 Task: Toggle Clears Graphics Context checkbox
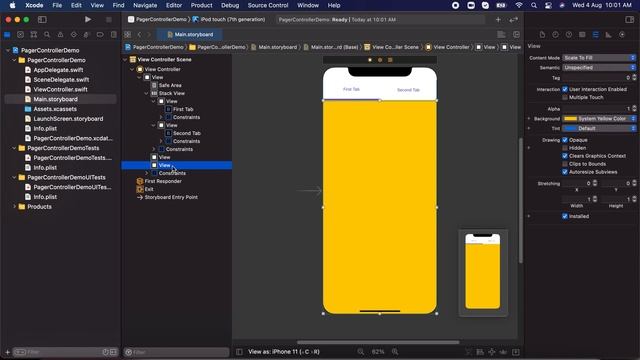click(565, 156)
